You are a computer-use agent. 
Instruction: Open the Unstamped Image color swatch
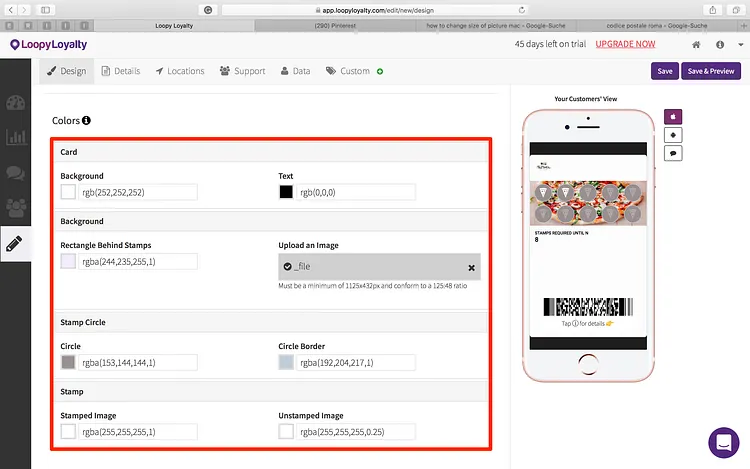click(286, 432)
